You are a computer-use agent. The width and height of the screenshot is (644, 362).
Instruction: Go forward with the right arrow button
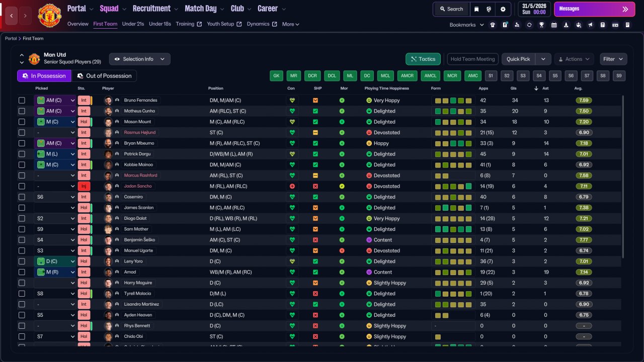tap(26, 16)
